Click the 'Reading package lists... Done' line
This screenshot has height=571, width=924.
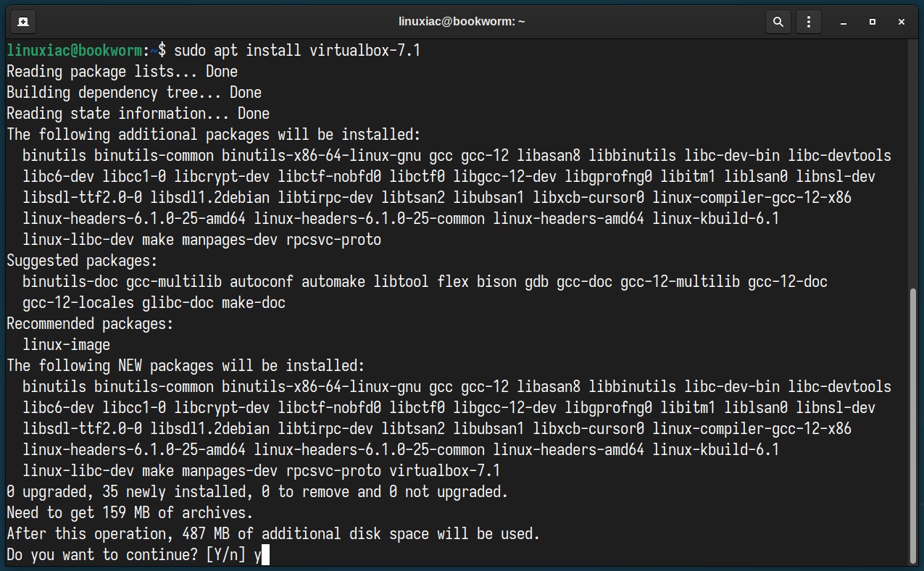click(x=122, y=72)
